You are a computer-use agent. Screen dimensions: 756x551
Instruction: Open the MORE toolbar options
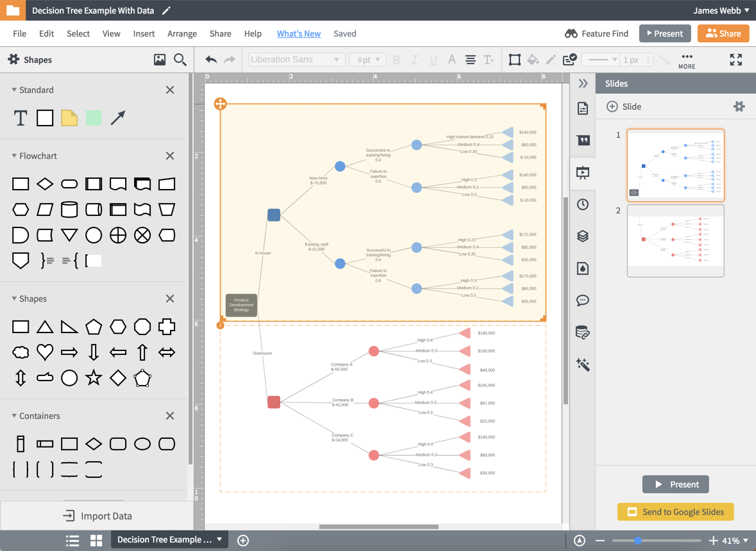tap(687, 61)
